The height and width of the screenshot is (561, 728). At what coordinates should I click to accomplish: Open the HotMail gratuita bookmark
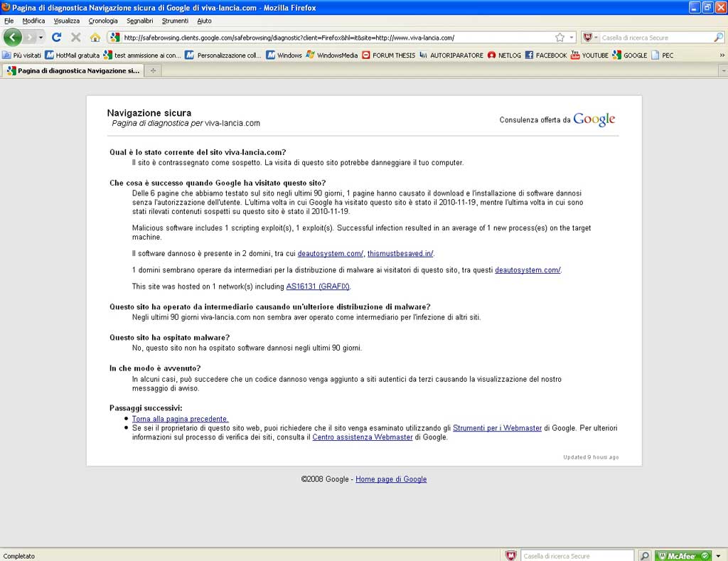click(x=73, y=55)
